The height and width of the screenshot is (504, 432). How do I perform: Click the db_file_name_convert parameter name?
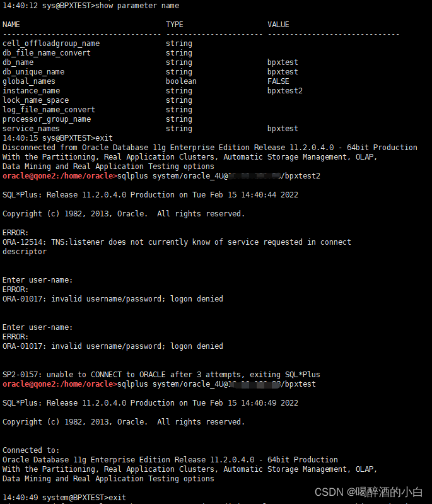pos(47,53)
